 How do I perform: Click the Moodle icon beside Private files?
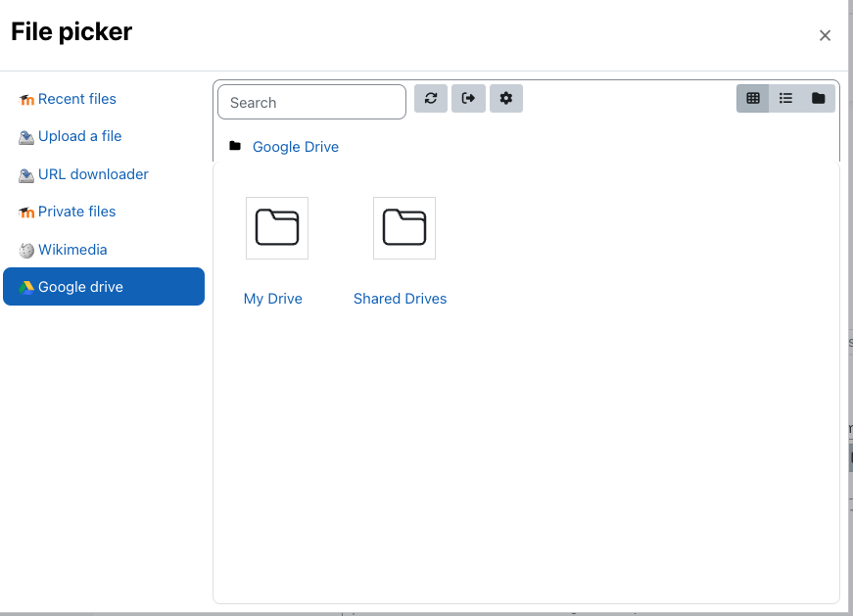point(26,213)
